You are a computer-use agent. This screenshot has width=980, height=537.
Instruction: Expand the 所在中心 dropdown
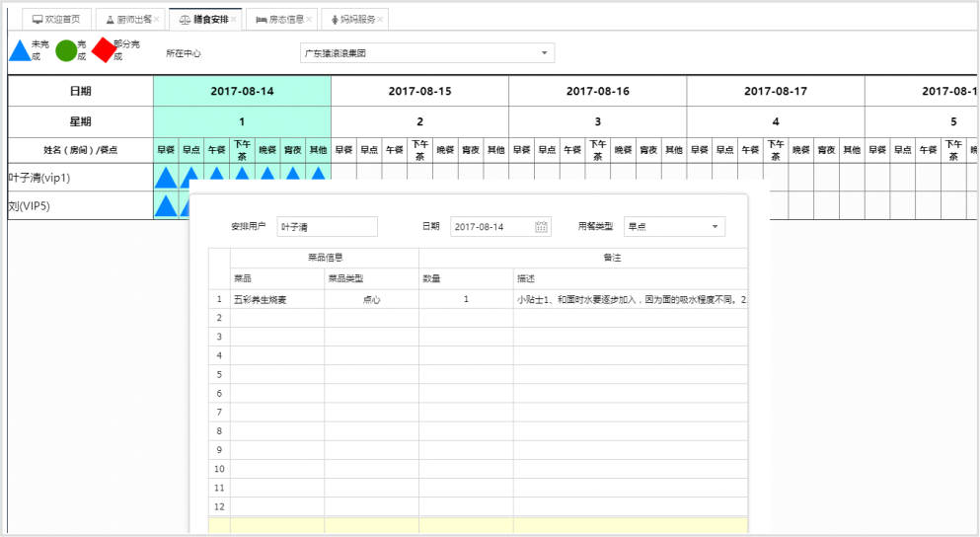coord(544,53)
